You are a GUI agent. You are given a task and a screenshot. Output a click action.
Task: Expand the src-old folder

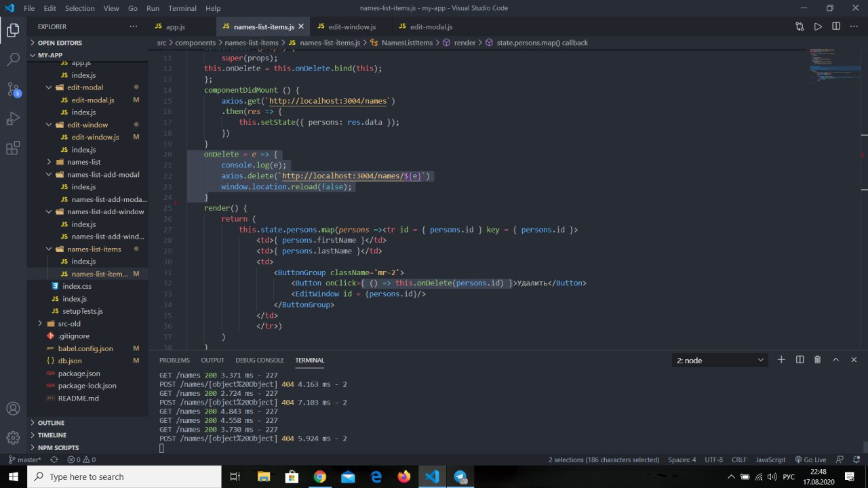click(87, 323)
